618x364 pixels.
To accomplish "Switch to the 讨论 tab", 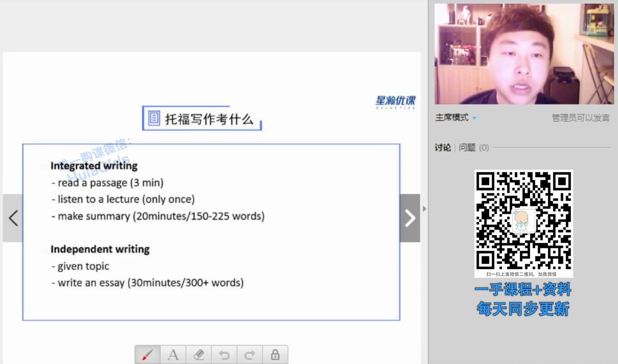I will 443,148.
